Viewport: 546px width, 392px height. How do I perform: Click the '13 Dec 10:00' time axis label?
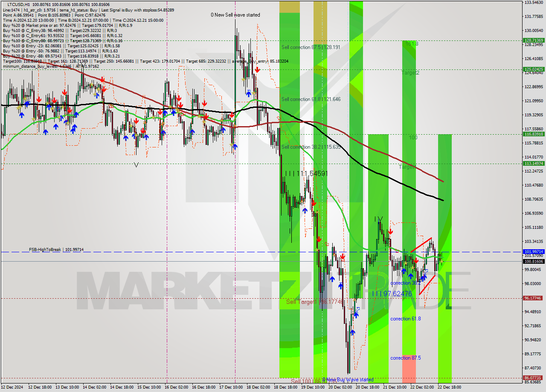tap(68, 387)
